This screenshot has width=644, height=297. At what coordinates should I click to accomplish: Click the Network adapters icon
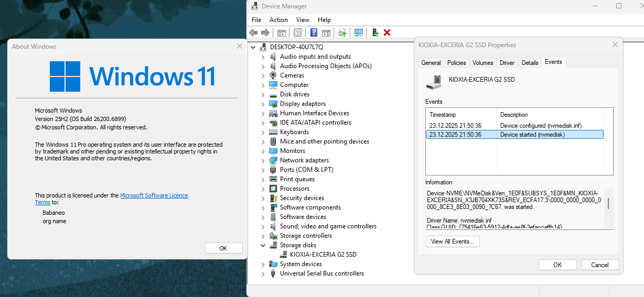pos(273,160)
